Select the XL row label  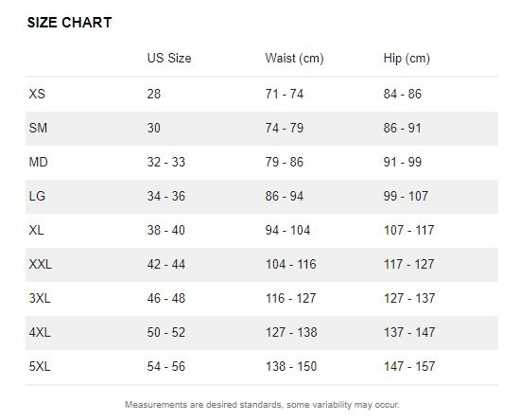pyautogui.click(x=36, y=230)
